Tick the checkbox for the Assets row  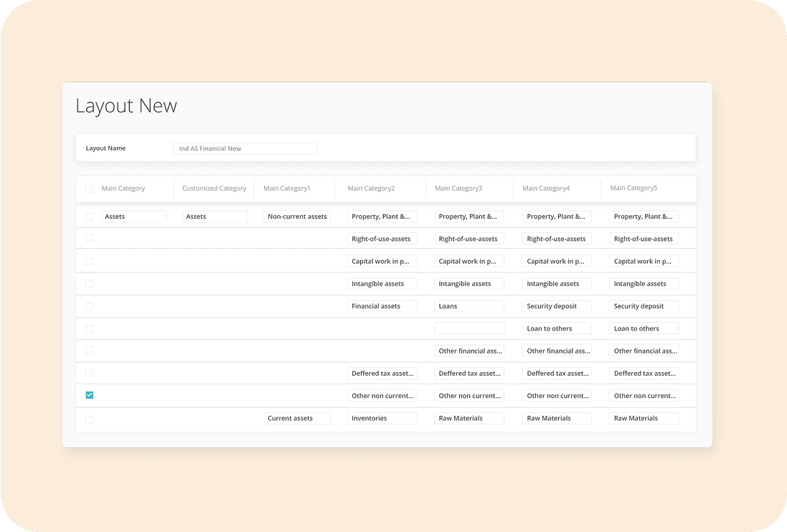[x=89, y=217]
